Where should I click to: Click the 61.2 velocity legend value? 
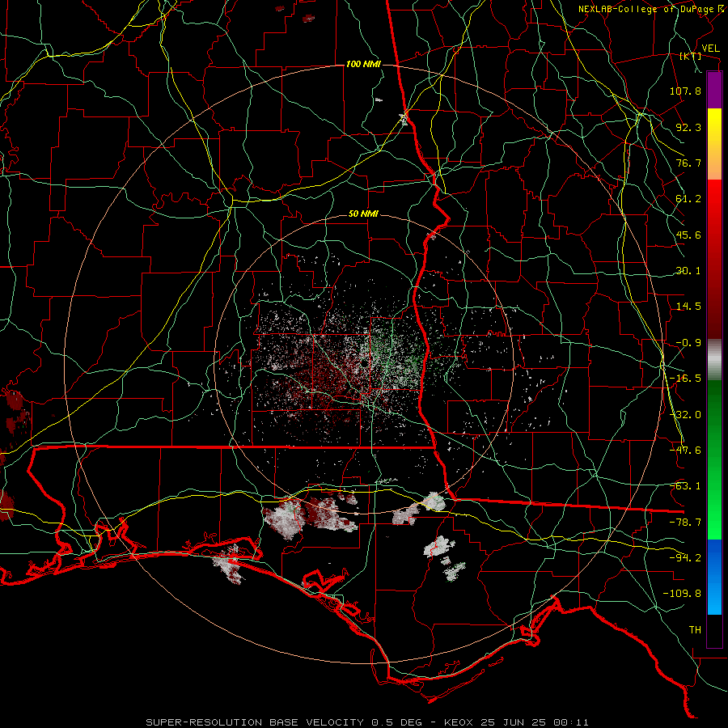point(688,199)
